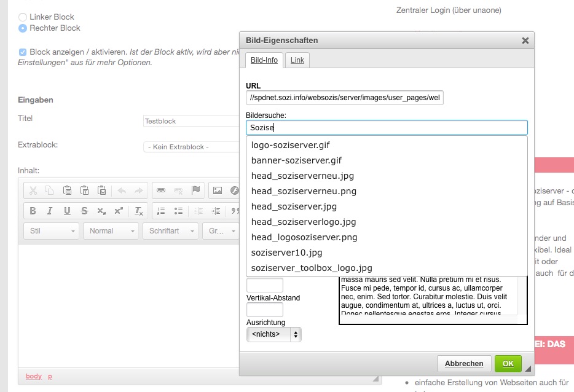Screen dimensions: 574x392
Task: Toggle bold formatting in editor toolbar
Action: [33, 211]
